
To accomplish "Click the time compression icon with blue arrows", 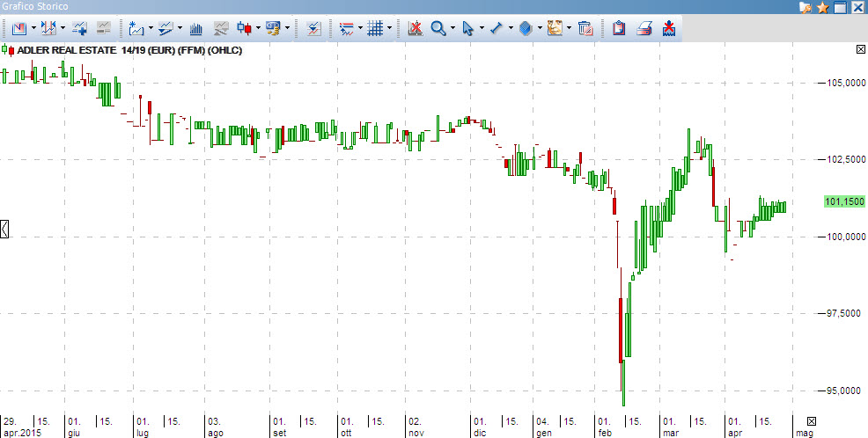I will [x=48, y=28].
